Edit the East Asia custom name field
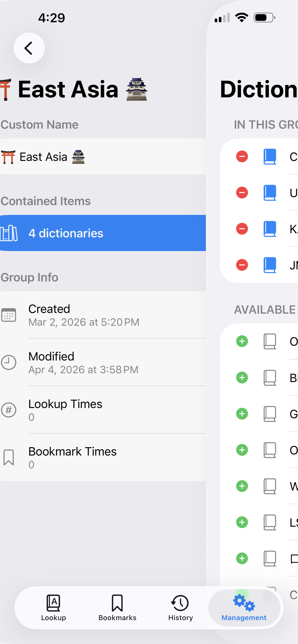The height and width of the screenshot is (644, 298). pos(100,157)
